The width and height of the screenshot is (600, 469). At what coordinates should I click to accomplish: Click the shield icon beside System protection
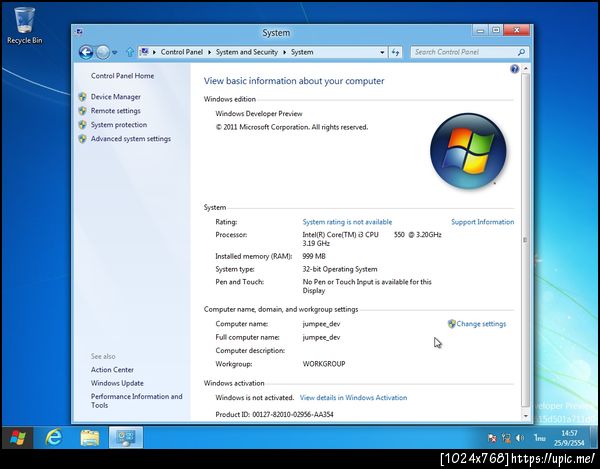click(82, 125)
